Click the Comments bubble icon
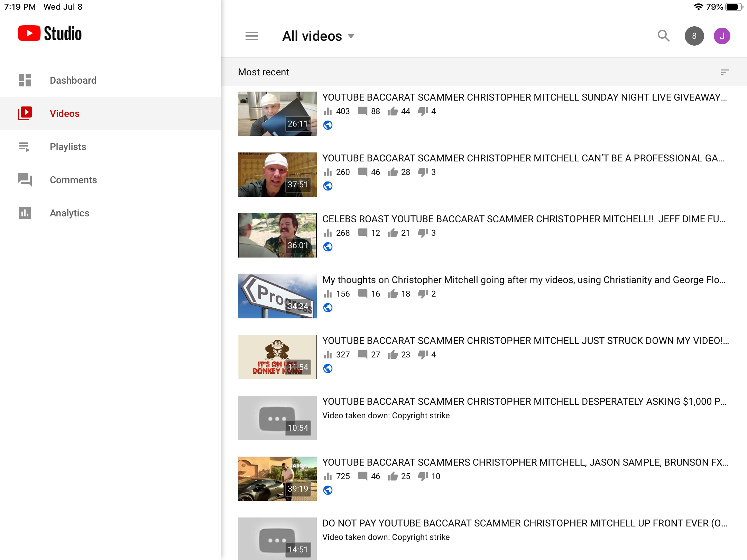This screenshot has height=560, width=747. pos(25,180)
